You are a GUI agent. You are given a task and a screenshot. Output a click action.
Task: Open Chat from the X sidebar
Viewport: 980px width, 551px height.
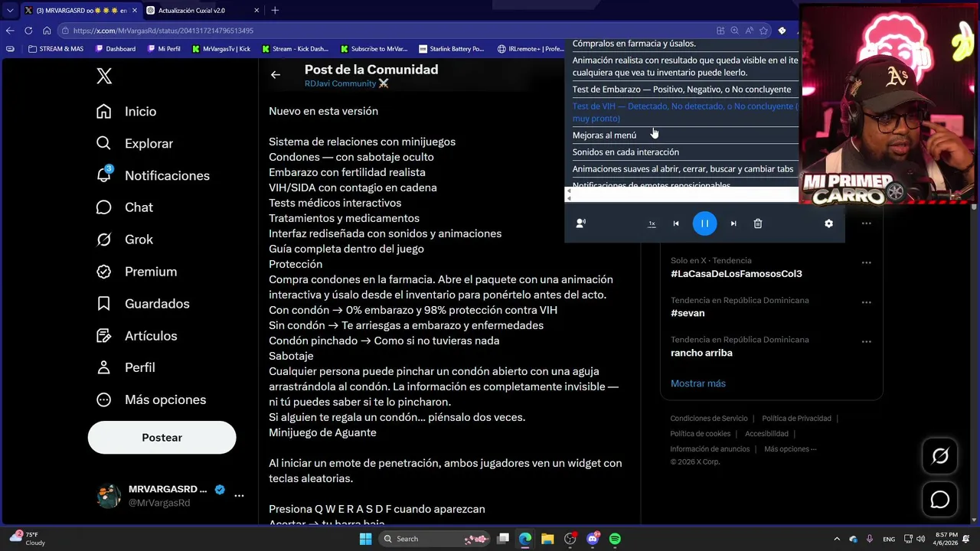125,207
